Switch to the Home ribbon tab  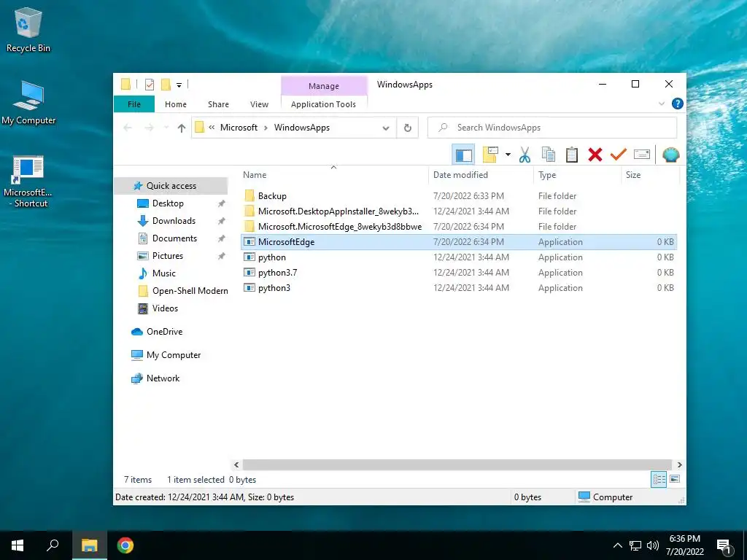click(175, 104)
